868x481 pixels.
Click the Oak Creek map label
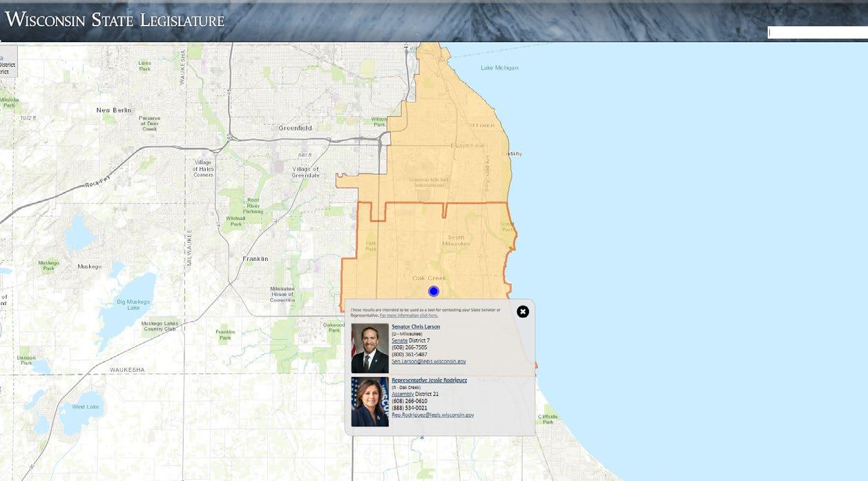[430, 278]
